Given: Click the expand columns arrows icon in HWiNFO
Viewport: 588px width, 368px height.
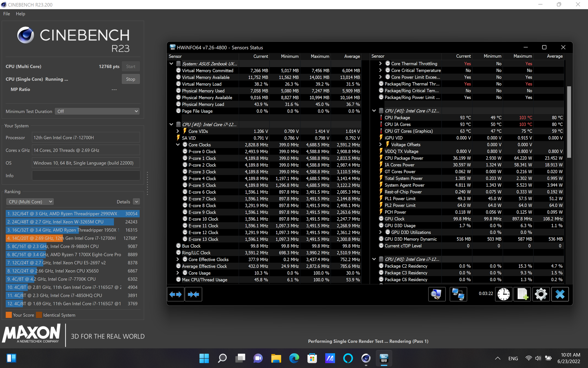Looking at the screenshot, I should click(176, 294).
